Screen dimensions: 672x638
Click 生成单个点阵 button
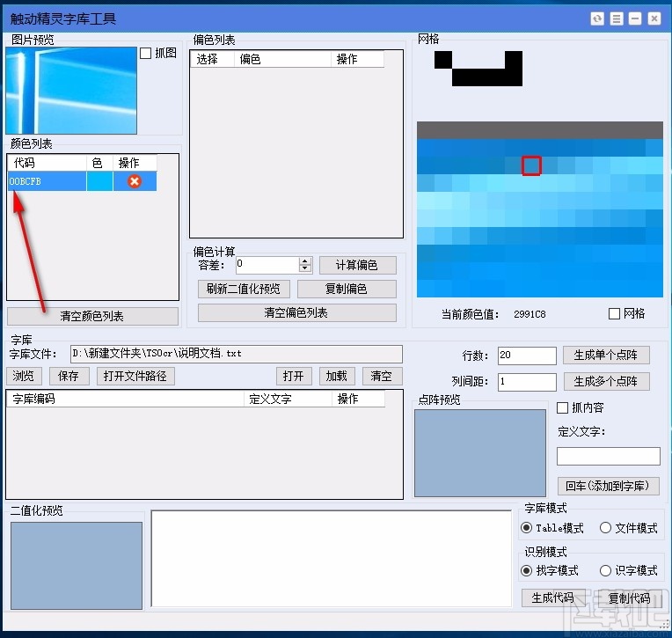pos(606,355)
